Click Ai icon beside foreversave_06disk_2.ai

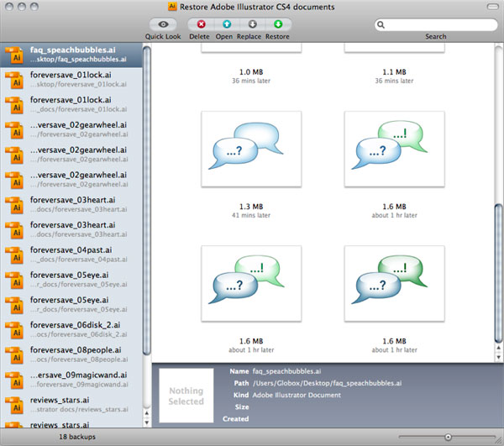[14, 330]
